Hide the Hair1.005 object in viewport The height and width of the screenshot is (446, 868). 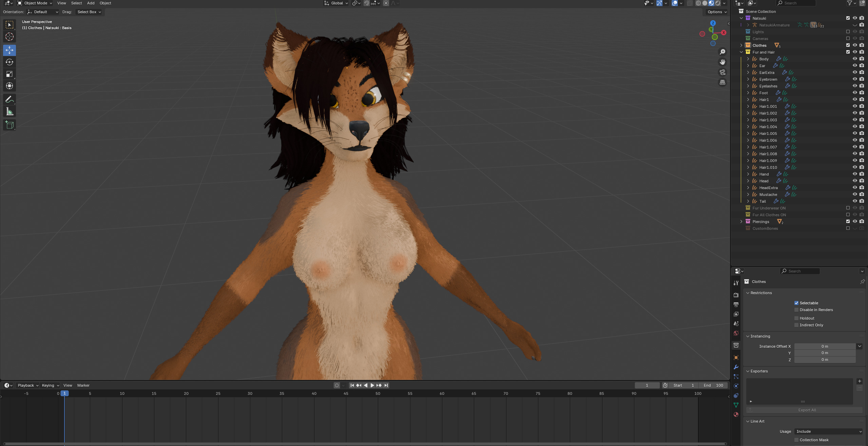click(855, 133)
